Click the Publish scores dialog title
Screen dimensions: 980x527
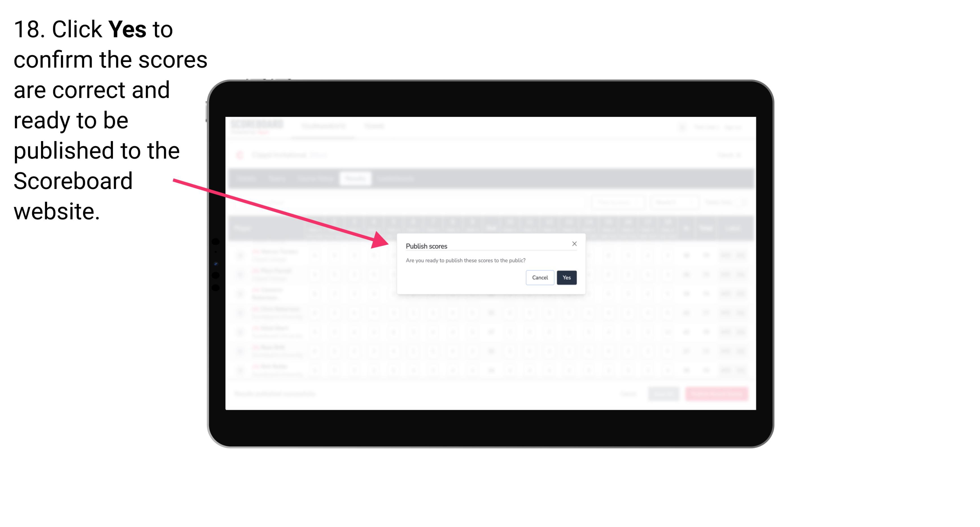coord(427,245)
